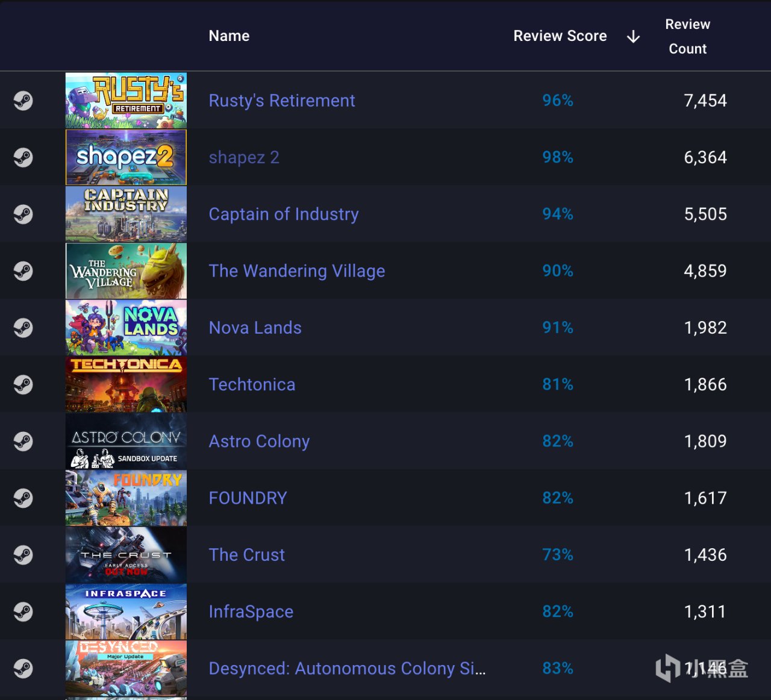Sort by the Review Count column header
771x700 pixels.
pos(688,36)
